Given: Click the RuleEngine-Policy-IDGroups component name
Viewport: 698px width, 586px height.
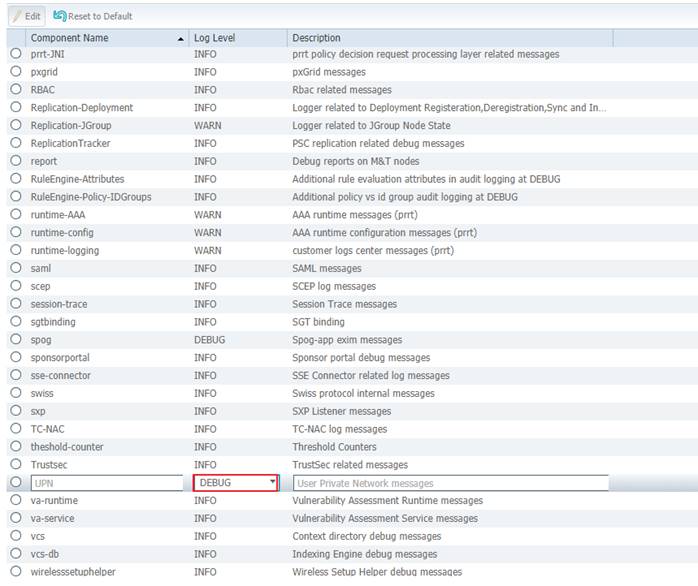Looking at the screenshot, I should point(91,197).
